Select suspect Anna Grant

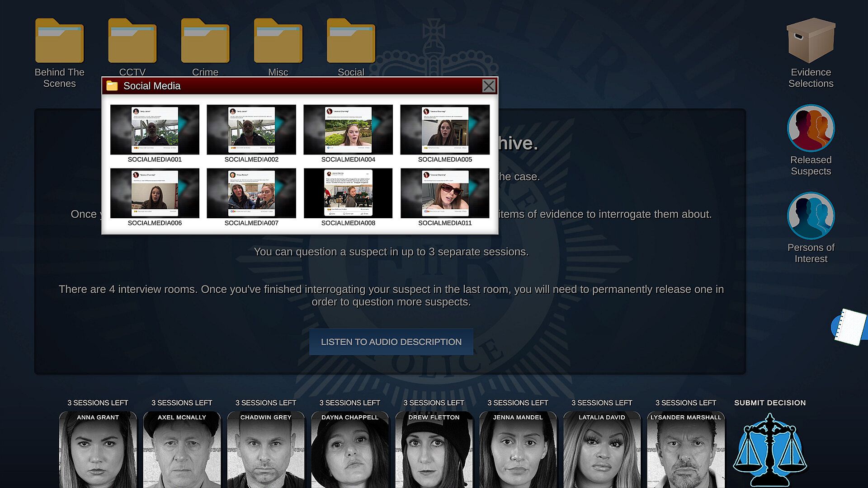click(x=98, y=450)
